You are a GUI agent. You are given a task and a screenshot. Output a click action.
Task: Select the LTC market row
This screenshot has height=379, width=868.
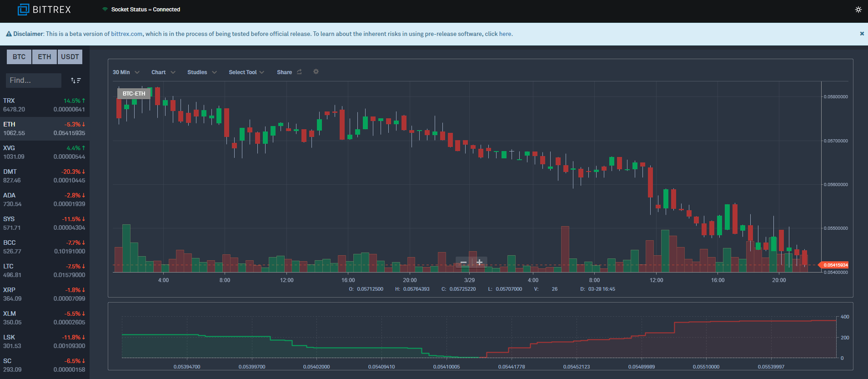[x=45, y=271]
